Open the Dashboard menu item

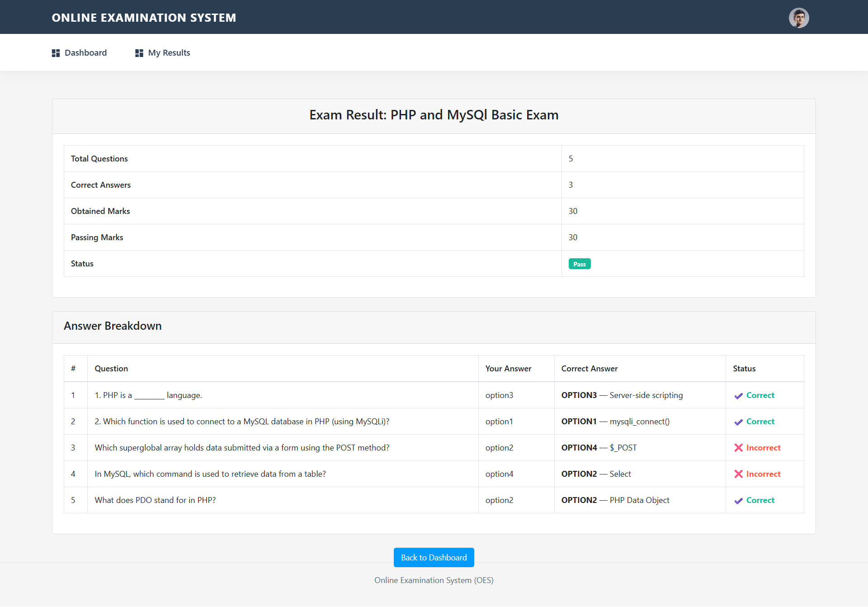pos(85,53)
